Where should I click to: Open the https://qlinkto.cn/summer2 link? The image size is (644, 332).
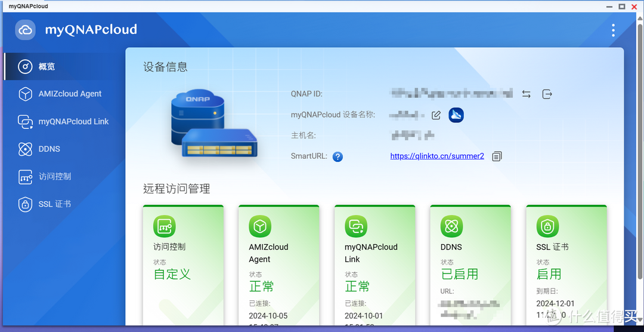[437, 156]
